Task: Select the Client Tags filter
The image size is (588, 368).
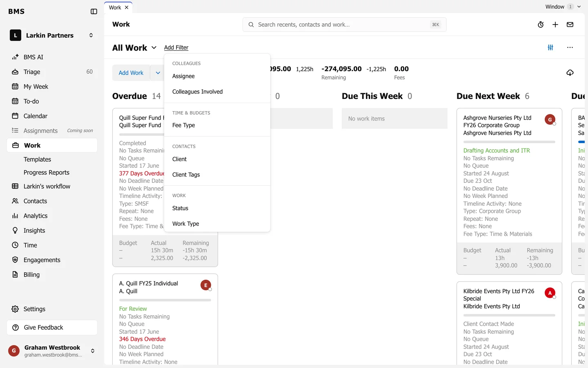Action: 217,175
